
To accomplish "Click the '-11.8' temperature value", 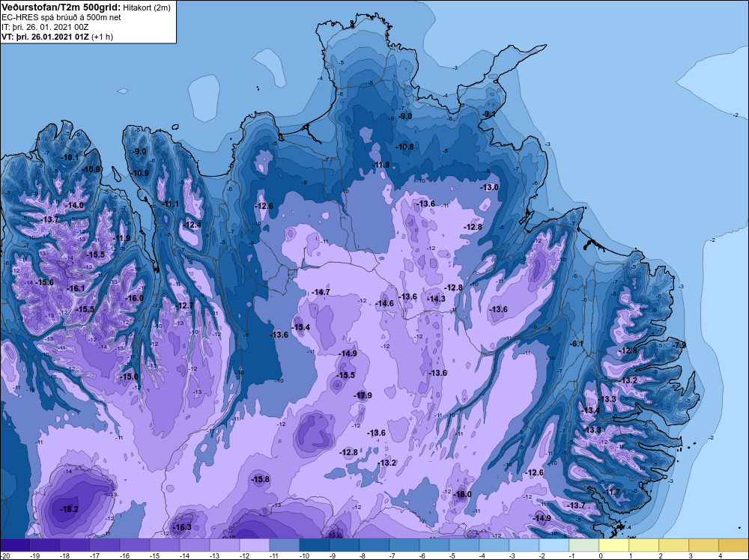I will (380, 165).
